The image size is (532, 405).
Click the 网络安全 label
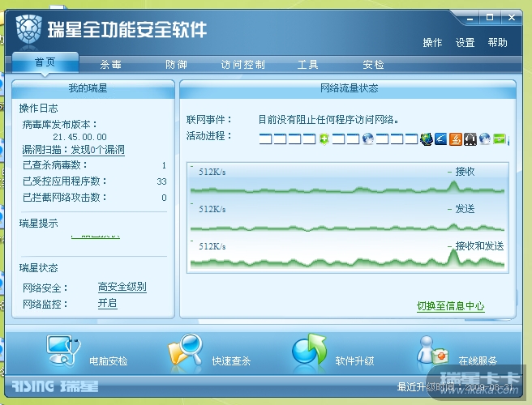click(45, 288)
